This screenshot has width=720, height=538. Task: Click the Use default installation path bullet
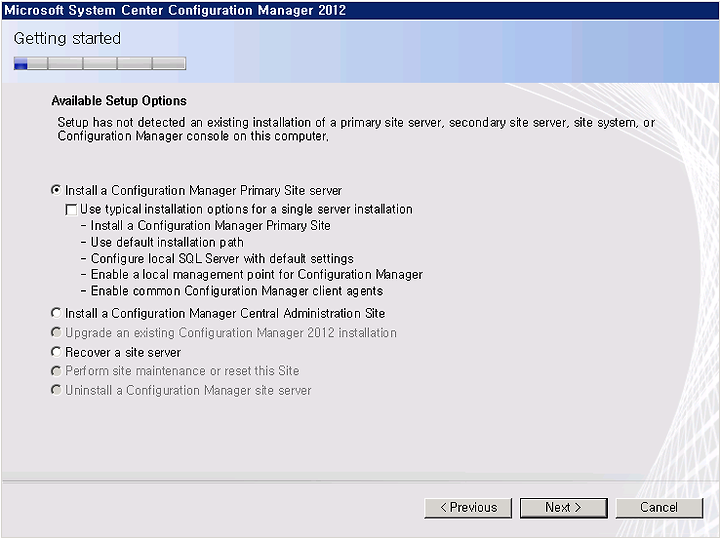click(162, 242)
